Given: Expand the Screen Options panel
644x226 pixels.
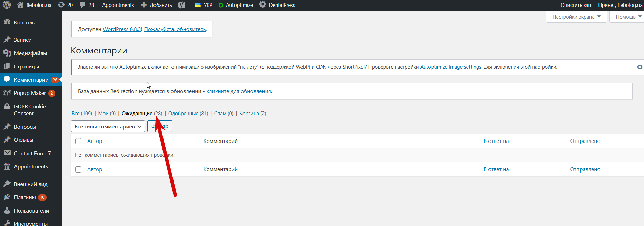Looking at the screenshot, I should coord(576,17).
